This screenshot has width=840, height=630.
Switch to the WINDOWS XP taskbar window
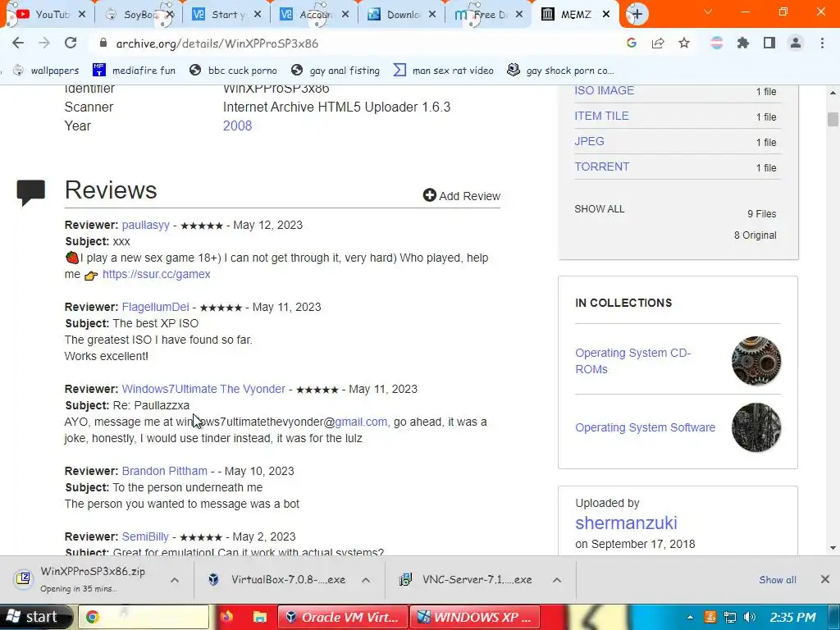[475, 617]
